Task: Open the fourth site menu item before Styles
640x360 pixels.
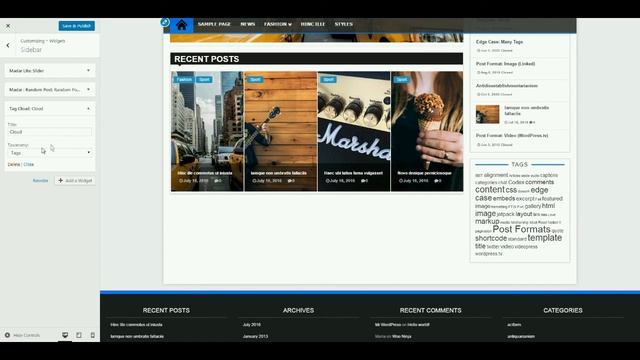Action: [313, 24]
